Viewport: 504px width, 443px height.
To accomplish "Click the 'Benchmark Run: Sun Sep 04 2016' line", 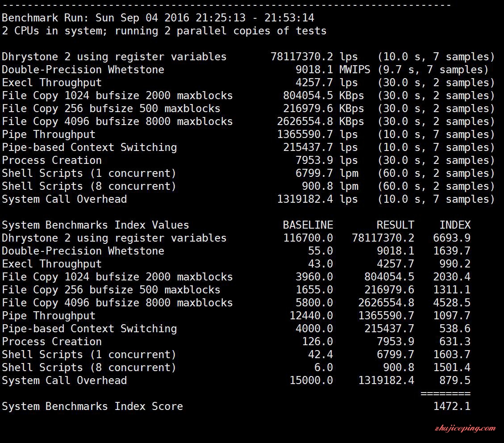I will pos(158,17).
